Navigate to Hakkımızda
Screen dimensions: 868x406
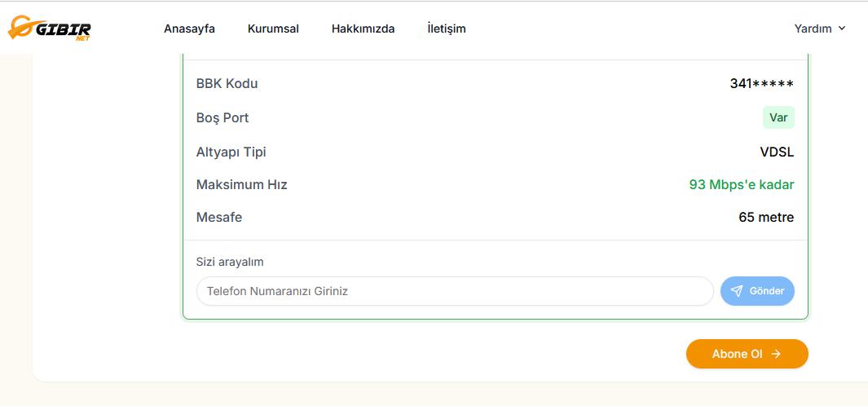coord(363,29)
